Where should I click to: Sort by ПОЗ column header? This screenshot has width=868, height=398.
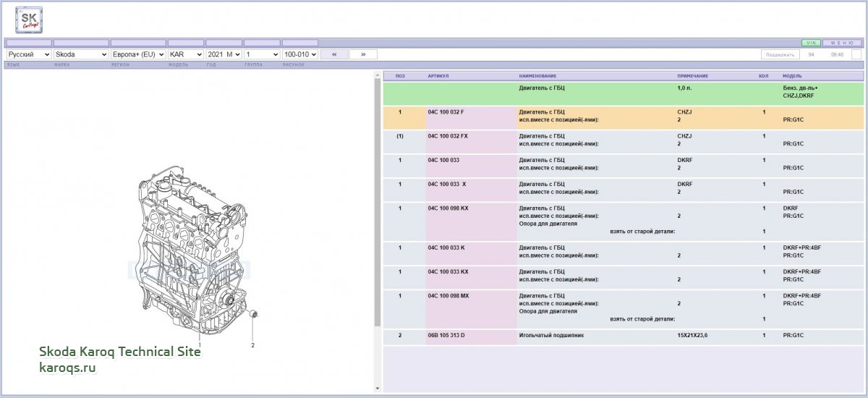pyautogui.click(x=400, y=76)
